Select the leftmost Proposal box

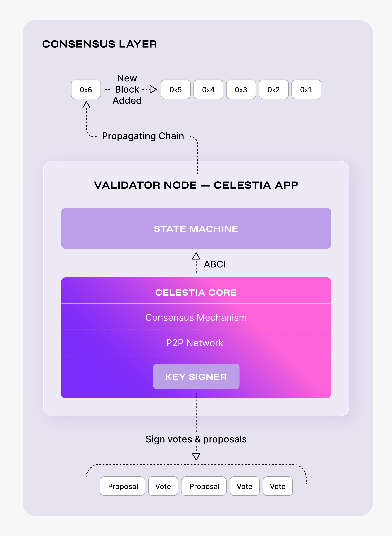pos(122,486)
